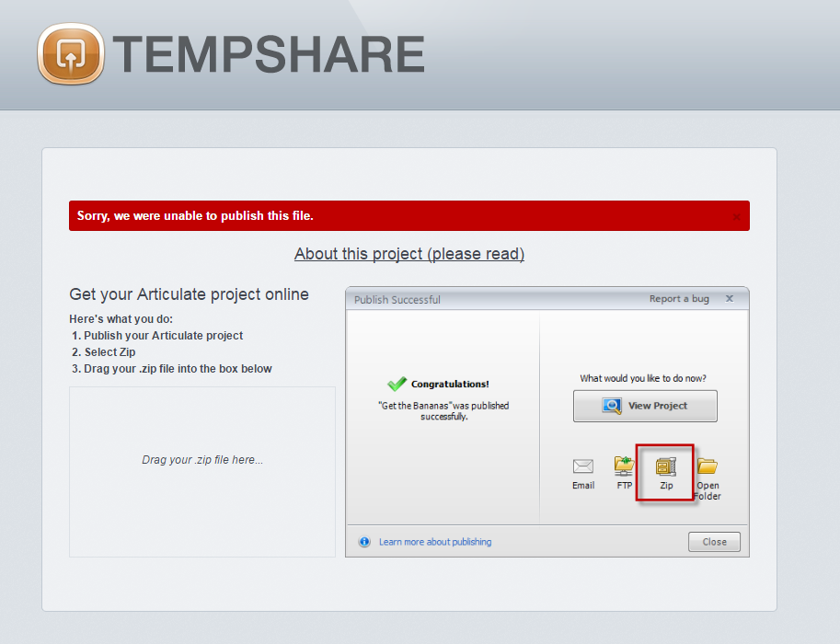
Task: Click the blue info icon near Learn more
Action: [364, 542]
